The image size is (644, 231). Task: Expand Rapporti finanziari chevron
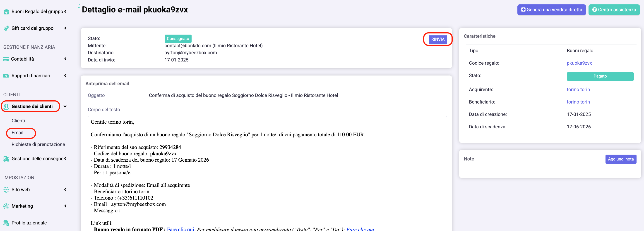click(x=65, y=75)
